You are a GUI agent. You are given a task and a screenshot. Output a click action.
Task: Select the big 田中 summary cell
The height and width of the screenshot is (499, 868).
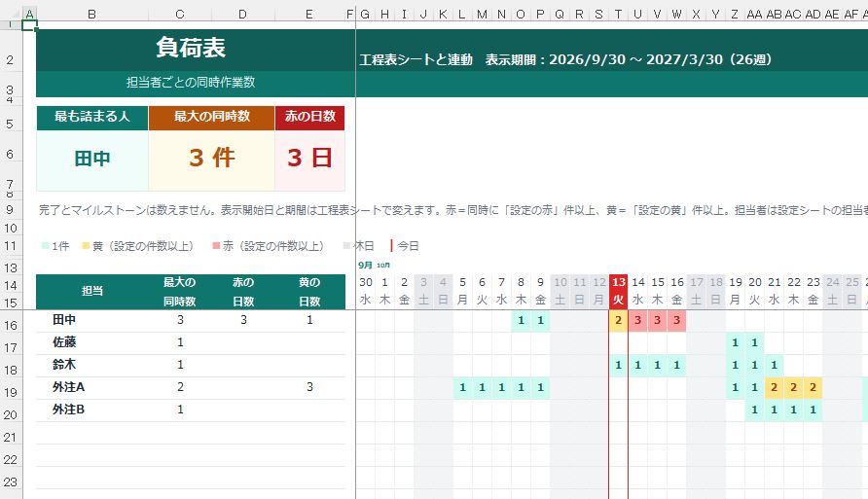(x=91, y=160)
